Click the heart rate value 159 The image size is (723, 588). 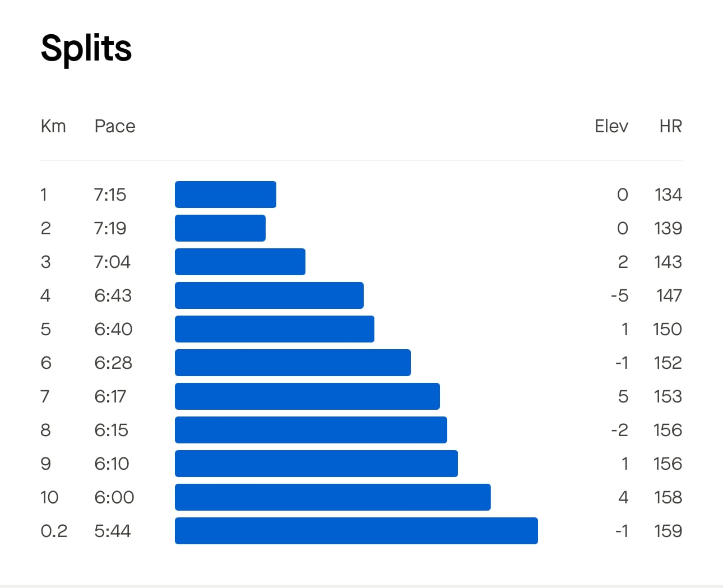[x=668, y=531]
